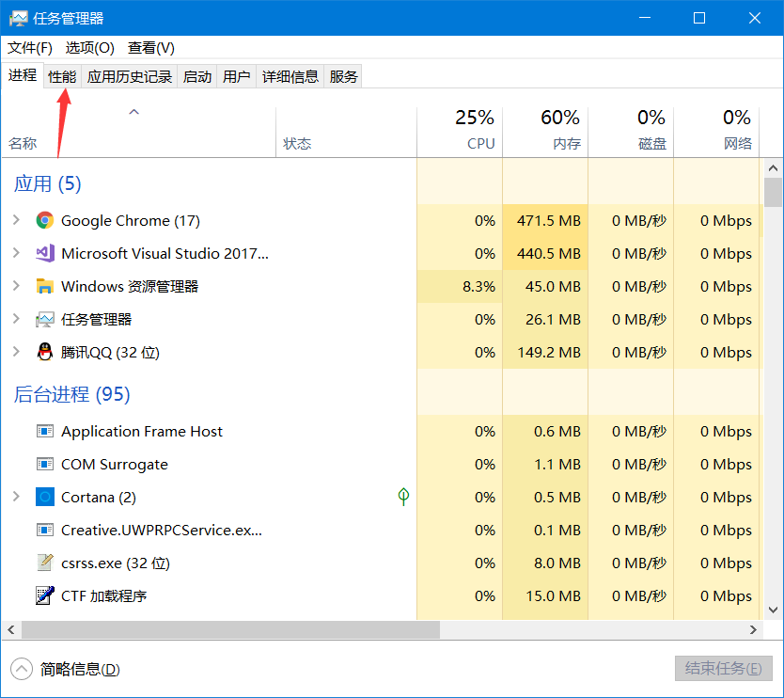Switch to the 应用历史记录 tab
The image size is (784, 698).
click(130, 76)
